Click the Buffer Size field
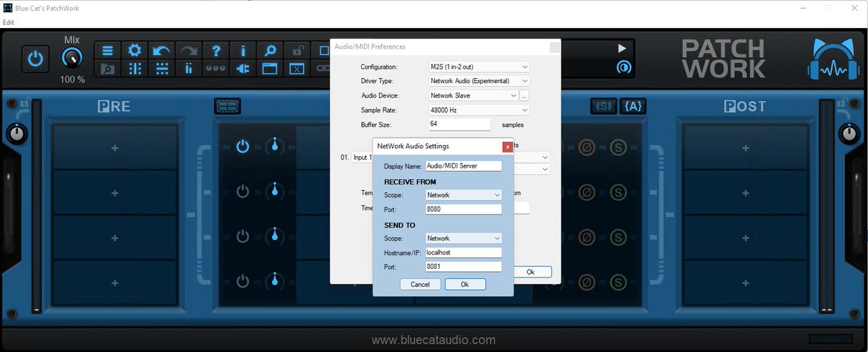 (x=459, y=124)
